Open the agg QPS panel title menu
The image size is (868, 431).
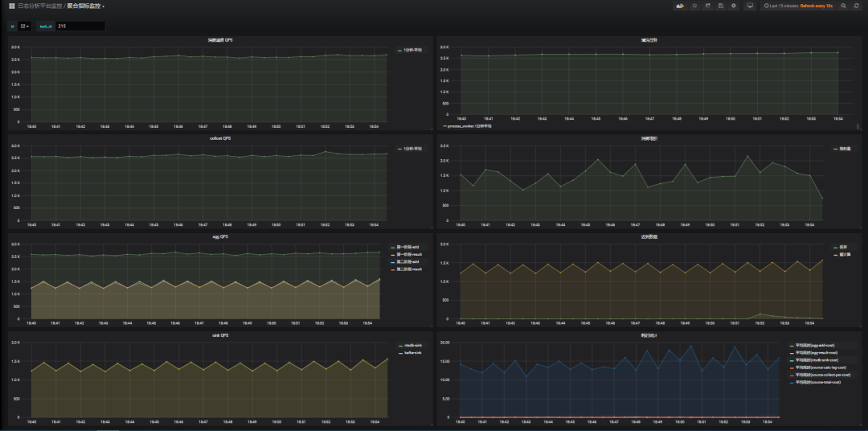coord(220,236)
